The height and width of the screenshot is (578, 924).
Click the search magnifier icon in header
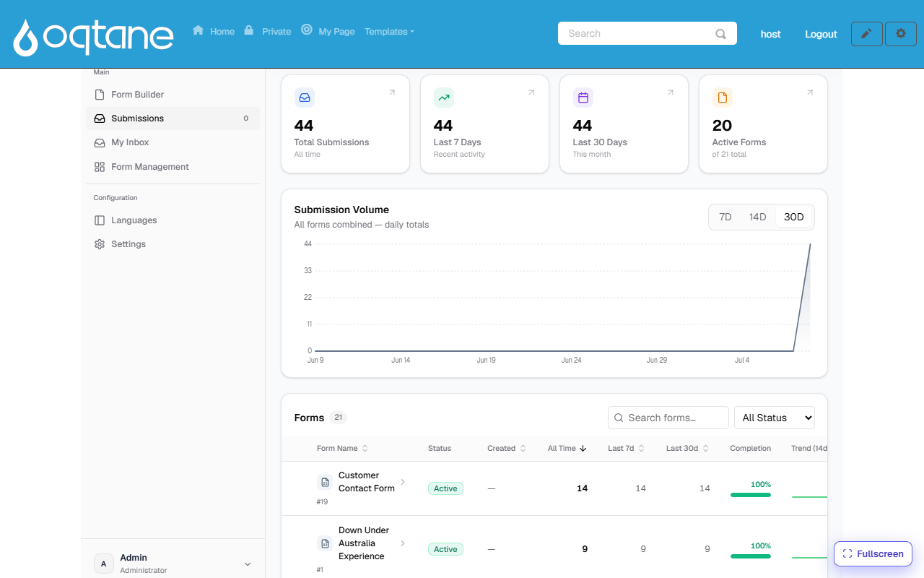720,33
